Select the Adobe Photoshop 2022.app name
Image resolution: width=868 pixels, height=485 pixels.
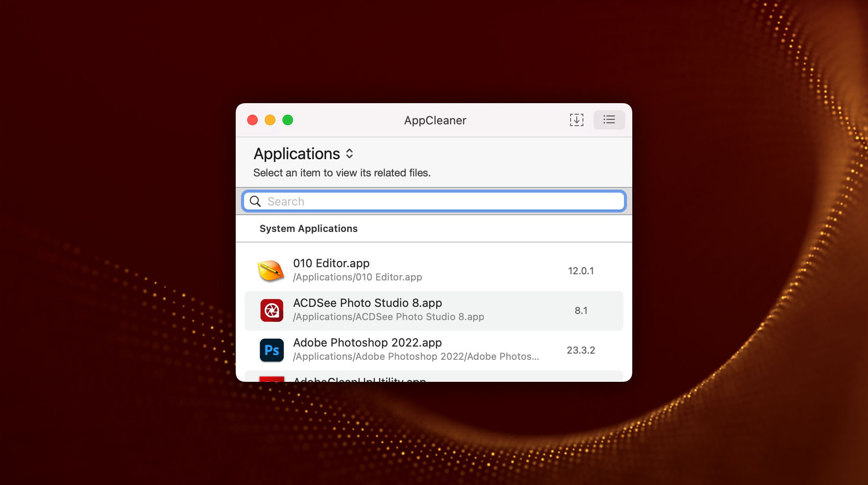coord(367,343)
